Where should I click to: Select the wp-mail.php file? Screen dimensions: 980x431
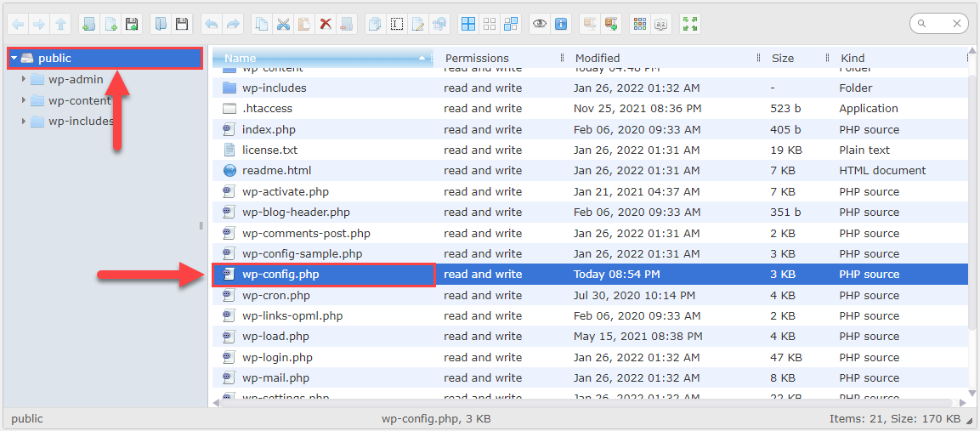click(589, 377)
